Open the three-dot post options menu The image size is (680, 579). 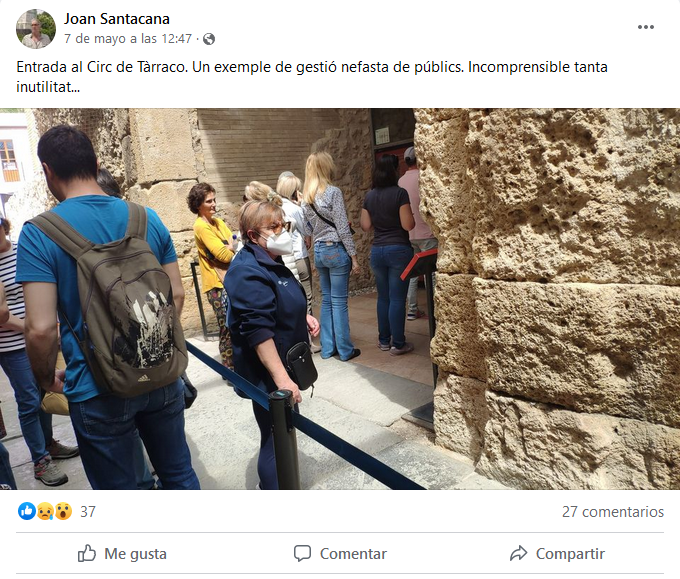point(645,27)
